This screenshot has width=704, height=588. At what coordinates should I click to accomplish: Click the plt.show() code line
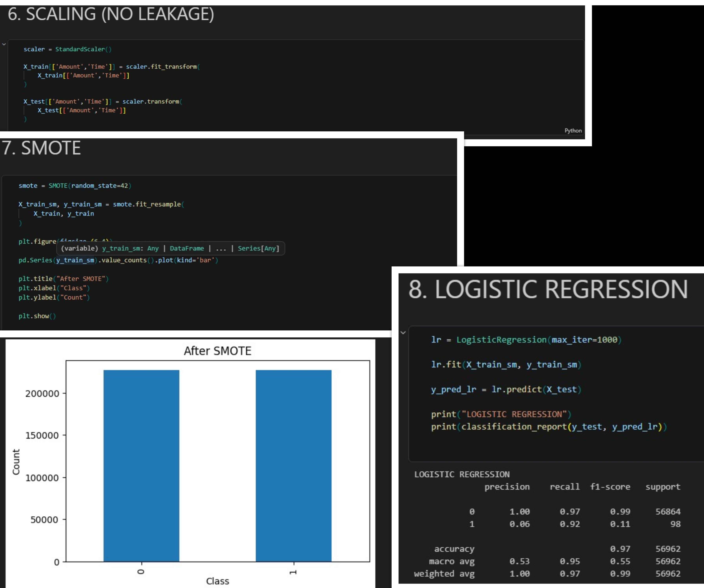[37, 316]
